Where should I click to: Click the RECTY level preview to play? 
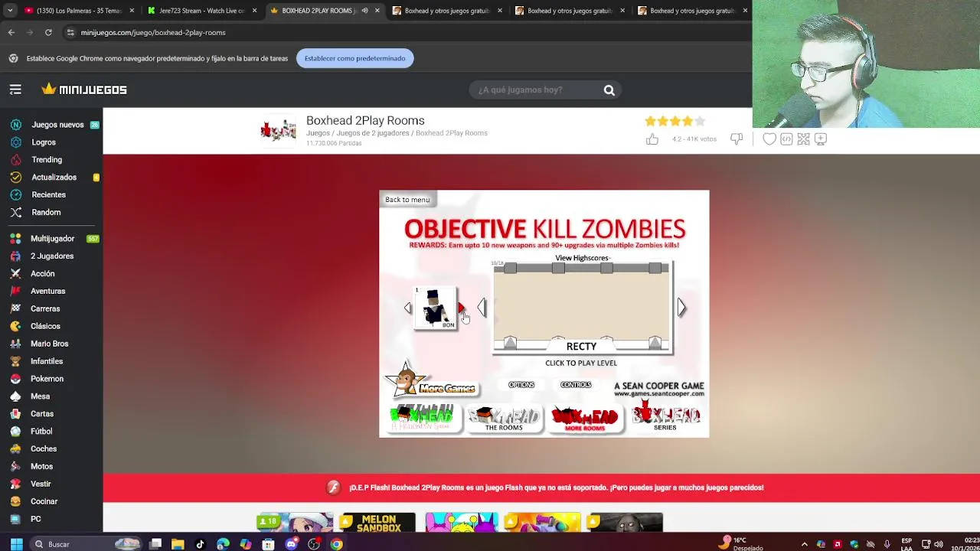coord(582,306)
